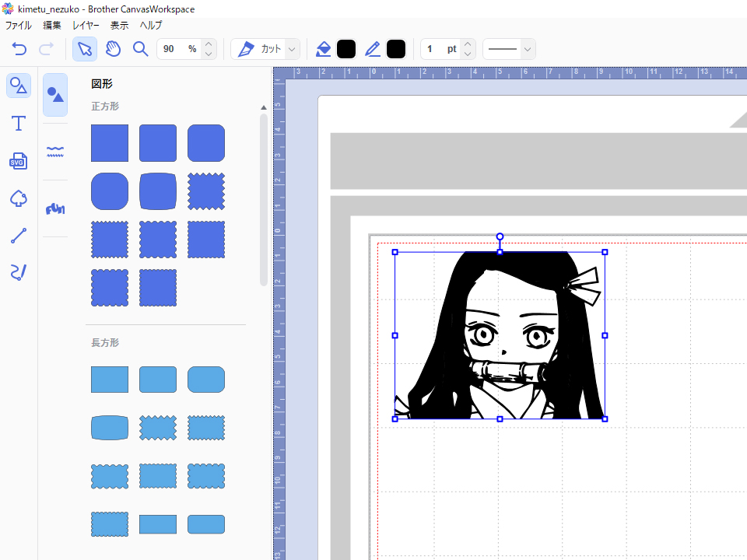Insert the plain rectangle shape
This screenshot has width=747, height=560.
tap(110, 380)
